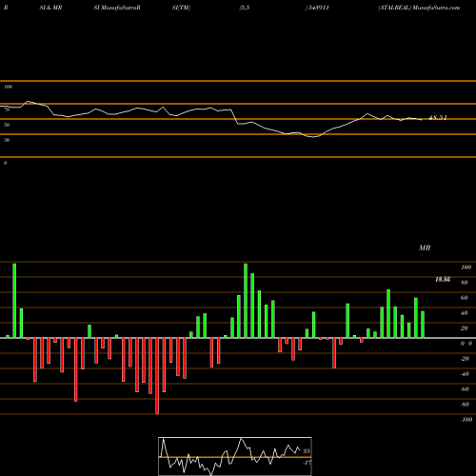Click the lowest dip of the RSI line
Viewport: 476px width, 476px height.
pyautogui.click(x=313, y=137)
